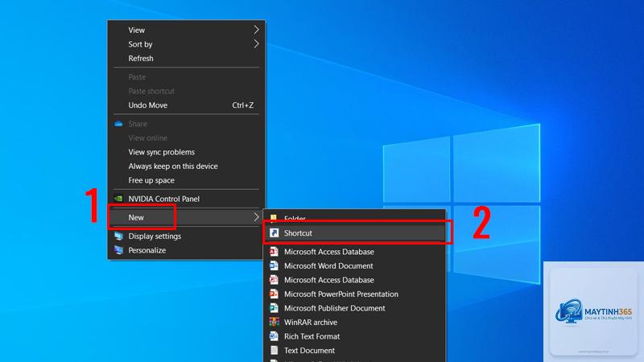Screen dimensions: 644x362
Task: Click the Personalize icon
Action: pyautogui.click(x=118, y=250)
